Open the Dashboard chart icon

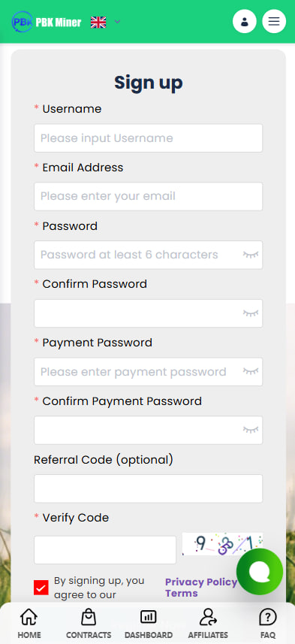149,617
